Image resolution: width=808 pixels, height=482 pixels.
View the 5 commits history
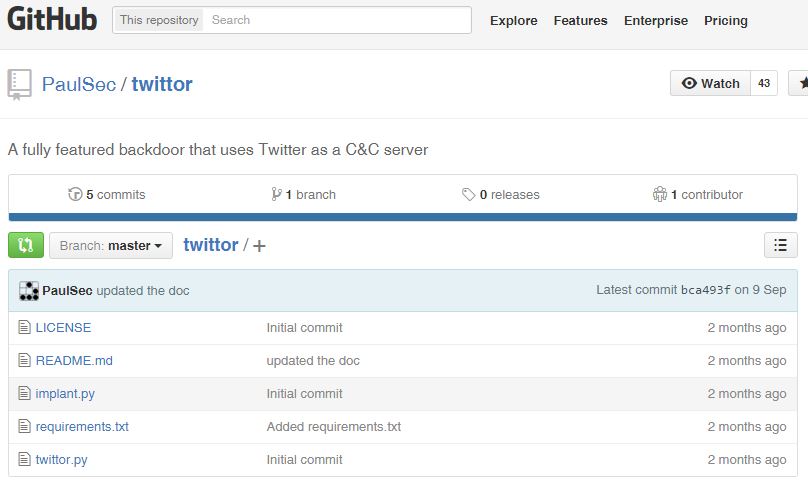pos(106,195)
